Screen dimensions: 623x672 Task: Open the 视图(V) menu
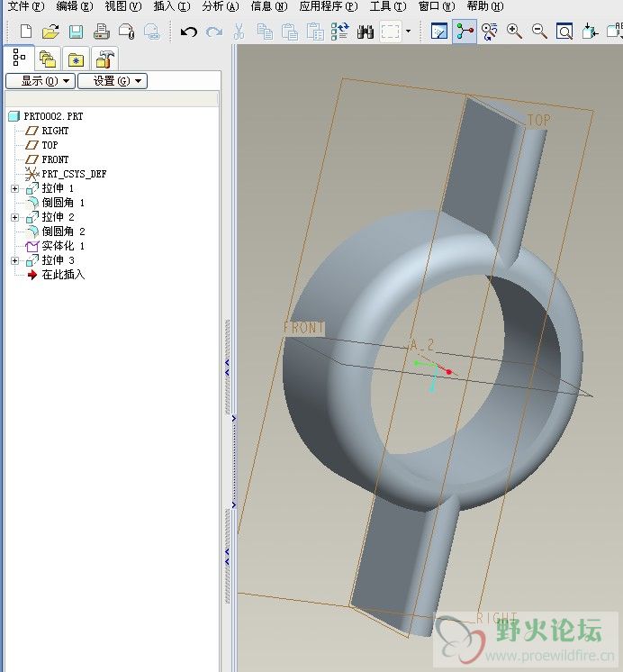pos(123,6)
